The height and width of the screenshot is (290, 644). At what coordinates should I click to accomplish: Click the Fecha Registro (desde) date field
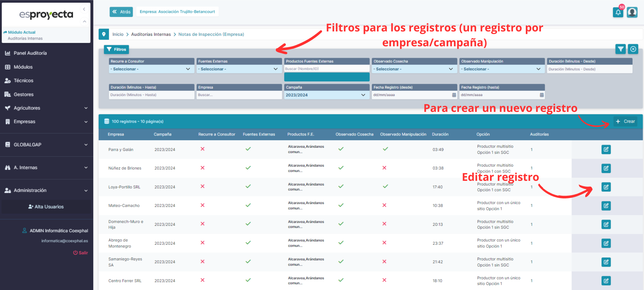pyautogui.click(x=414, y=95)
